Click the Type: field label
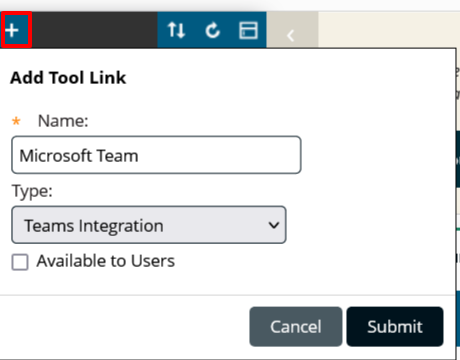The image size is (460, 360). coord(32,192)
